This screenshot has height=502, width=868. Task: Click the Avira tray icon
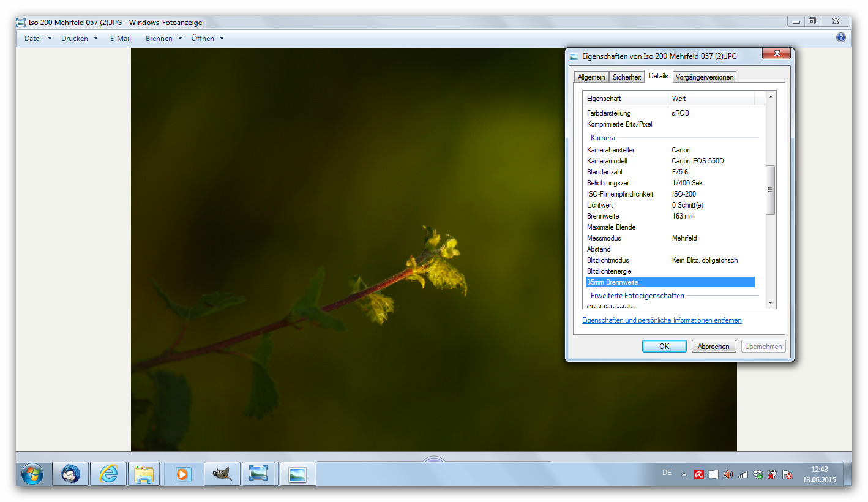(699, 474)
